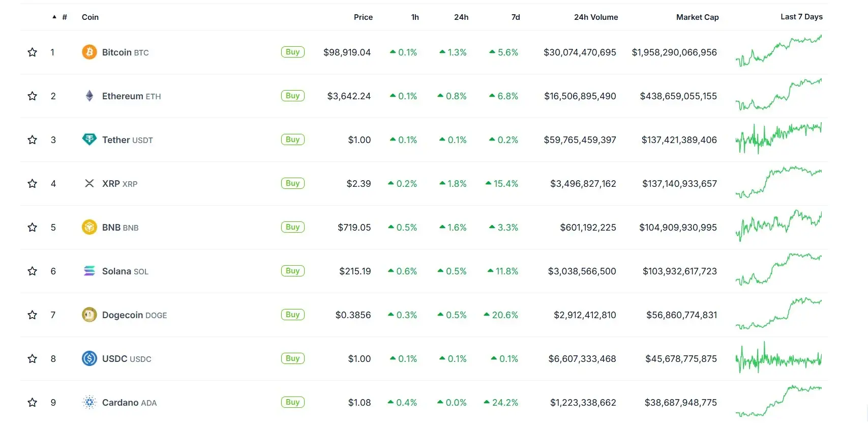Viewport: 868px width, 423px height.
Task: Sort by 7d change column
Action: click(516, 17)
